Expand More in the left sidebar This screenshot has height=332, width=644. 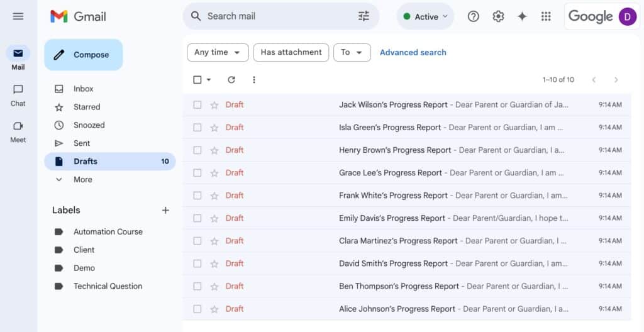[x=82, y=179]
